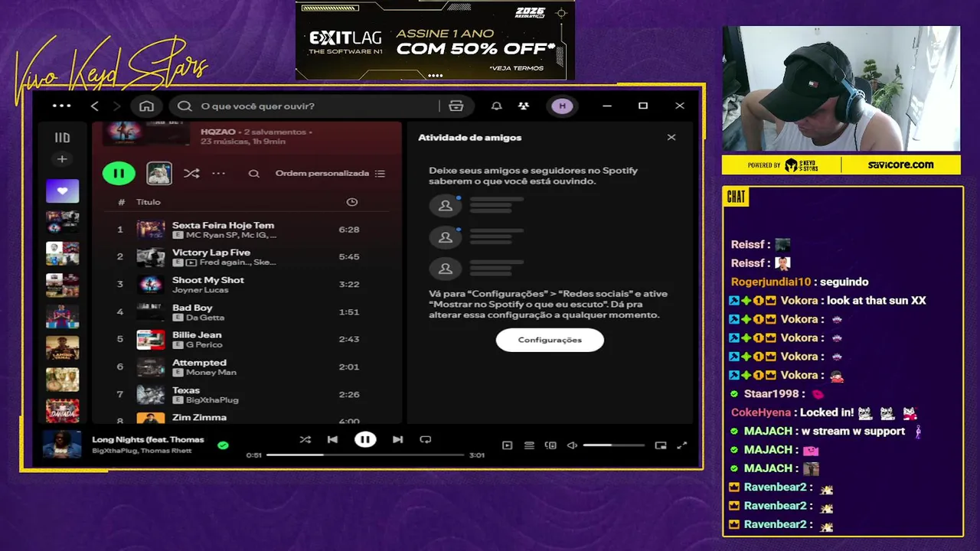This screenshot has width=980, height=551.
Task: Toggle shuffle in the playlist header
Action: pyautogui.click(x=191, y=174)
